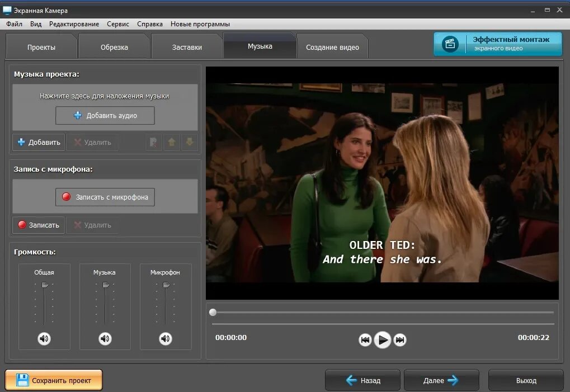Move track down with the down arrow icon
Image resolution: width=570 pixels, height=392 pixels.
tap(190, 142)
